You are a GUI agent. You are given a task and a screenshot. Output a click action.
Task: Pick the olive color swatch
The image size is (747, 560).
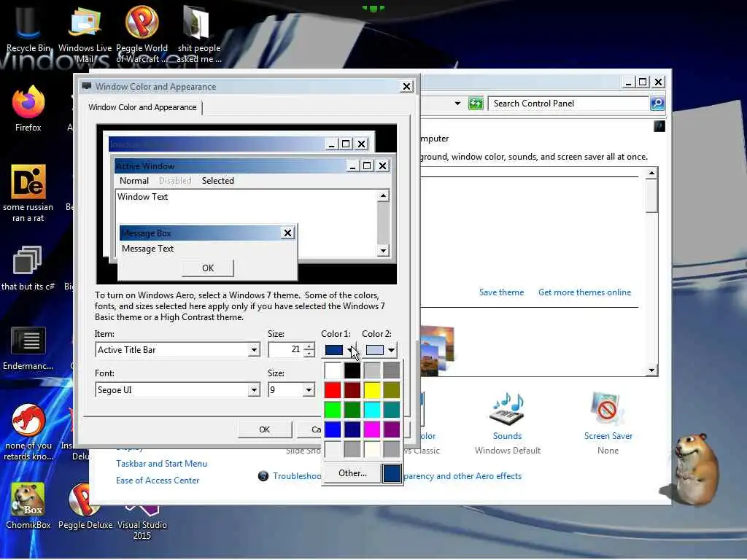[x=392, y=391]
